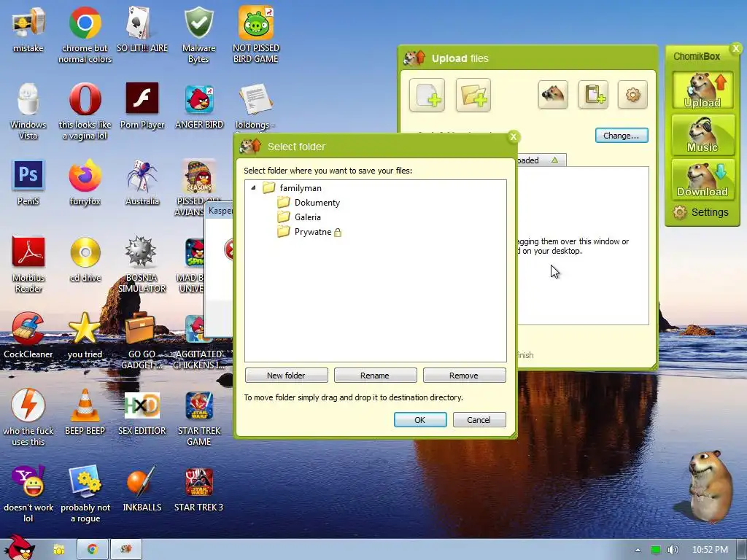The image size is (747, 560).
Task: Click the Photoshop Ps desktop icon
Action: coord(28,183)
